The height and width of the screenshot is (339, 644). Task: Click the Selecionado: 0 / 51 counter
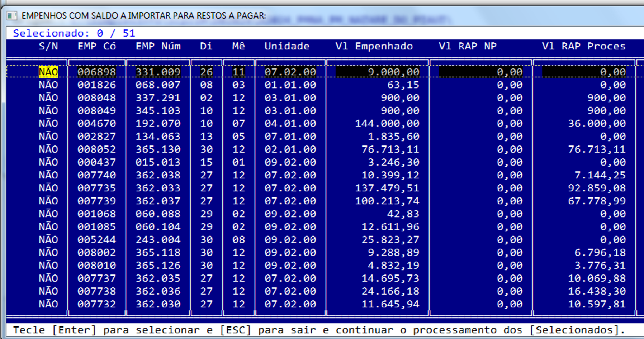pos(74,33)
